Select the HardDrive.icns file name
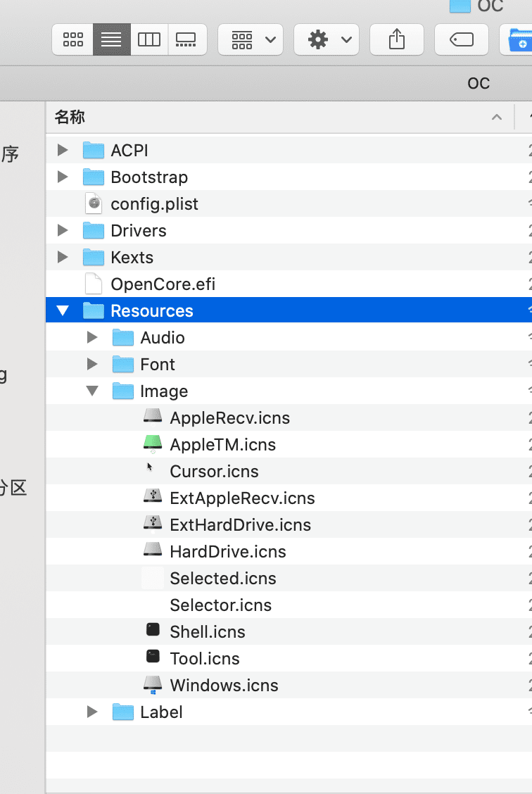 pyautogui.click(x=228, y=551)
